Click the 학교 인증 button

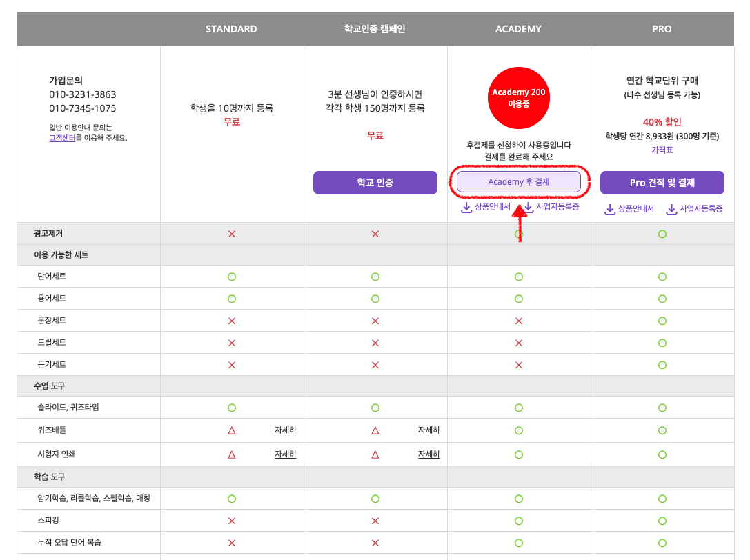375,183
